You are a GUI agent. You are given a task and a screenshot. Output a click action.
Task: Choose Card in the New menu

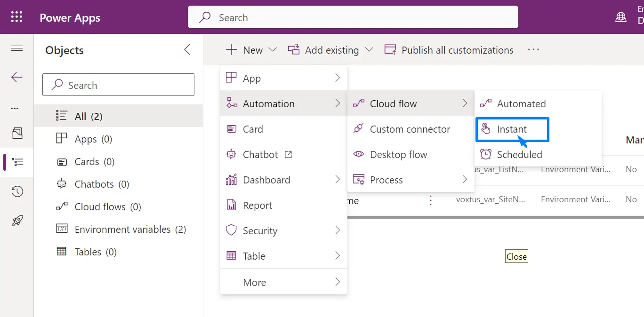pos(284,129)
